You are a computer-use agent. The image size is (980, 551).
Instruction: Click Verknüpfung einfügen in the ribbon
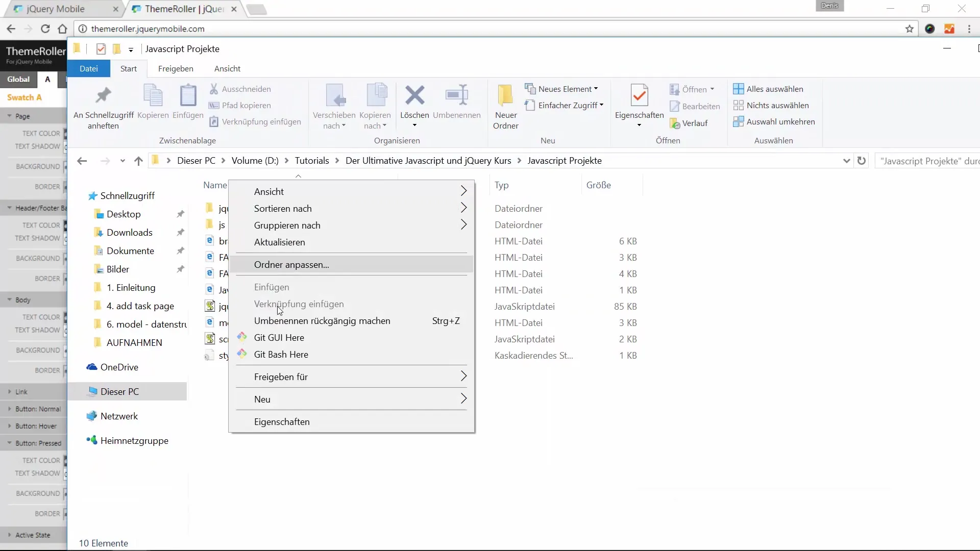tap(255, 121)
